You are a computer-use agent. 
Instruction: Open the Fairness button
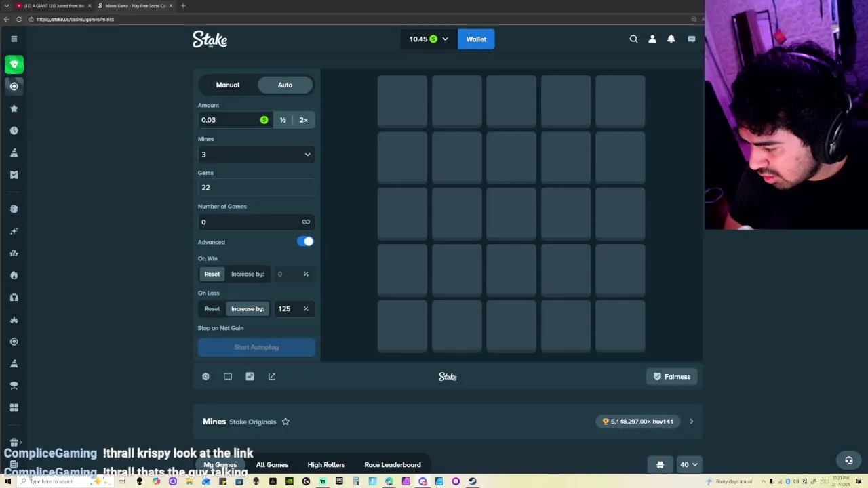(x=672, y=377)
